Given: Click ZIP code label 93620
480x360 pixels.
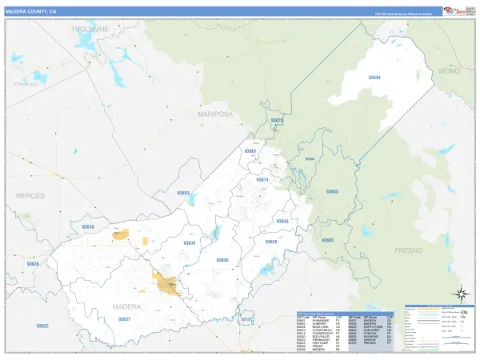Looking at the screenshot, I should [33, 264].
